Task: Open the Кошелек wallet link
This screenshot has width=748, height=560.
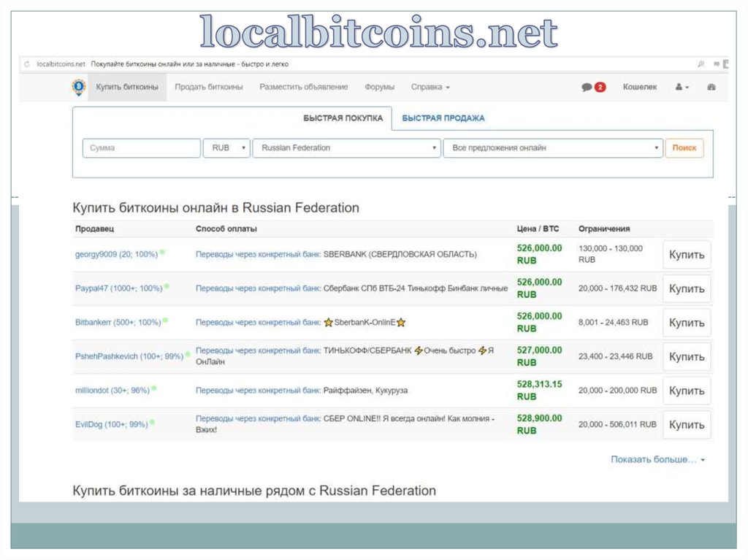Action: [639, 87]
